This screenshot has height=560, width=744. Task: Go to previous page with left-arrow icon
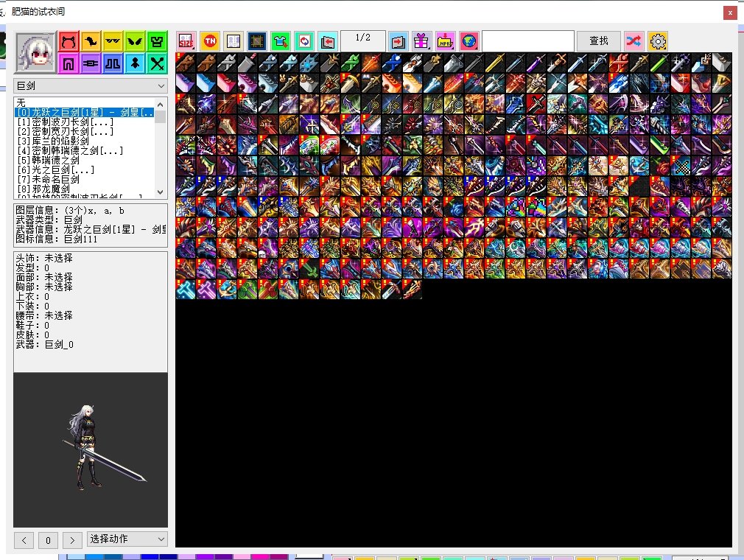pyautogui.click(x=327, y=41)
